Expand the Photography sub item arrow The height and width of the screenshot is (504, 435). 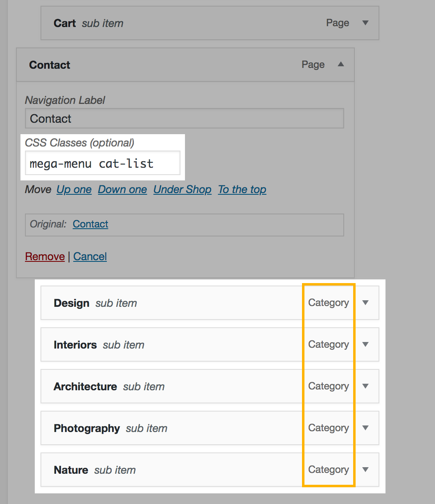coord(365,428)
